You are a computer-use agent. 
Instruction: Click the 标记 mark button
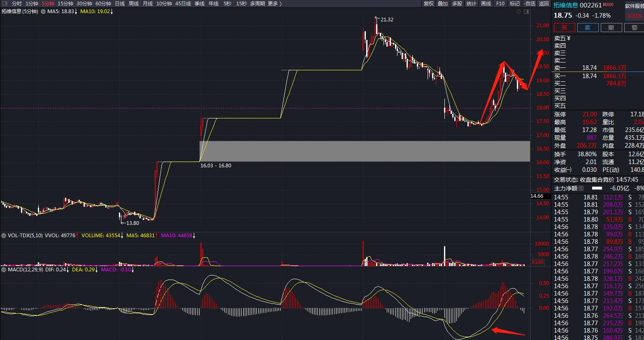515,3
